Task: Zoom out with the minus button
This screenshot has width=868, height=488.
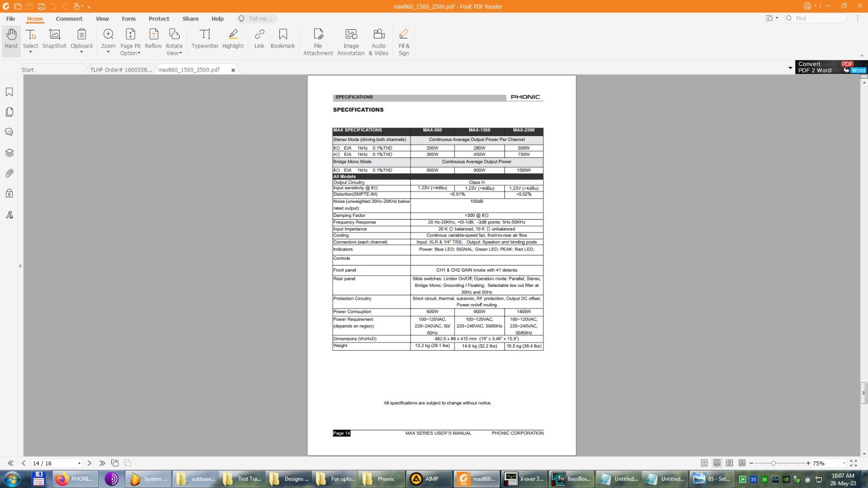Action: (751, 463)
